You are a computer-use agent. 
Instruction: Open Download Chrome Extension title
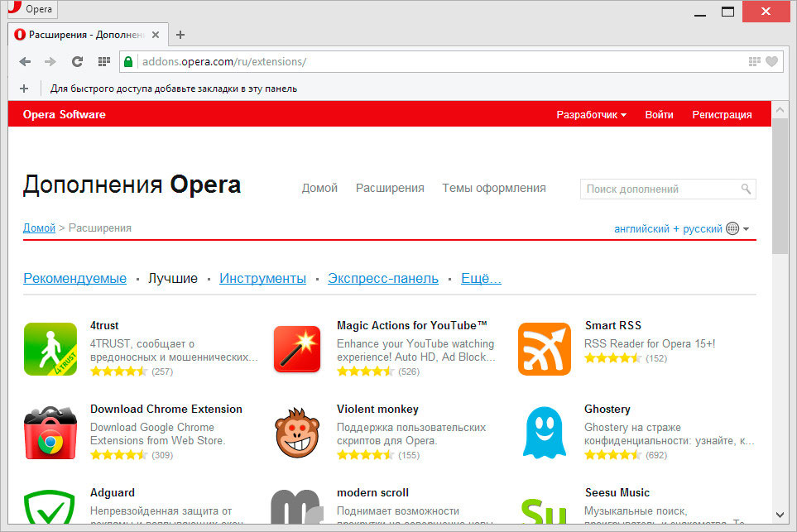(166, 409)
